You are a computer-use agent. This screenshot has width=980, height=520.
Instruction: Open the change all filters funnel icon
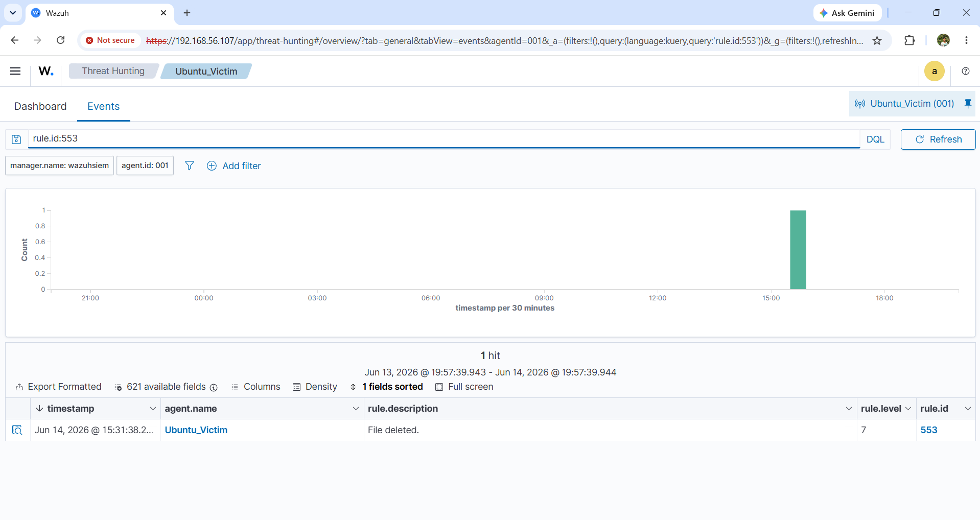point(189,166)
